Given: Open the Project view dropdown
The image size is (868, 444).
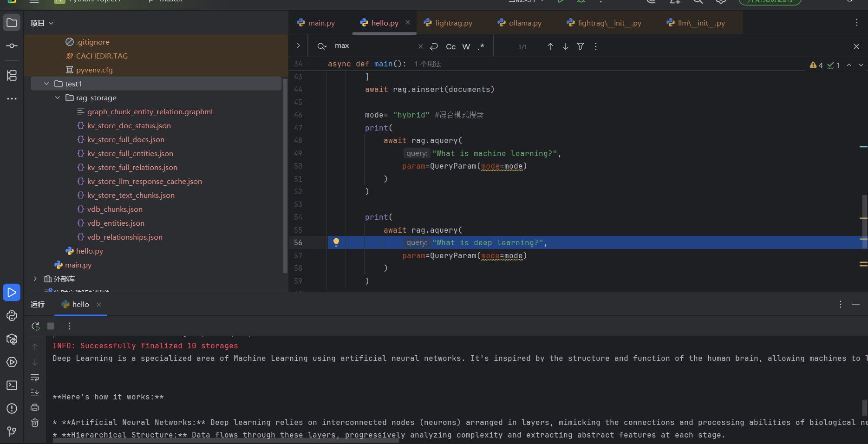Looking at the screenshot, I should click(x=42, y=23).
